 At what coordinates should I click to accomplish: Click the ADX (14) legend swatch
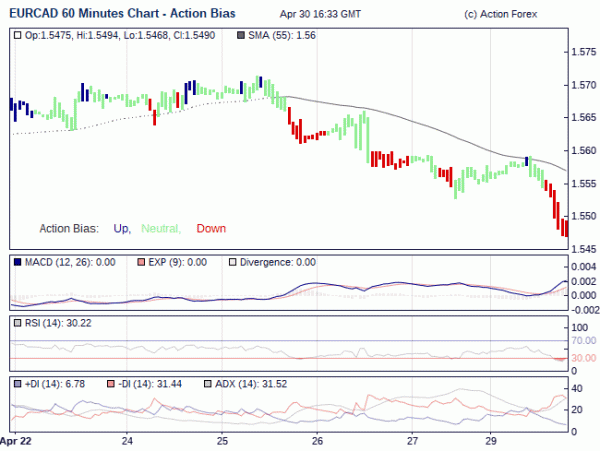208,384
